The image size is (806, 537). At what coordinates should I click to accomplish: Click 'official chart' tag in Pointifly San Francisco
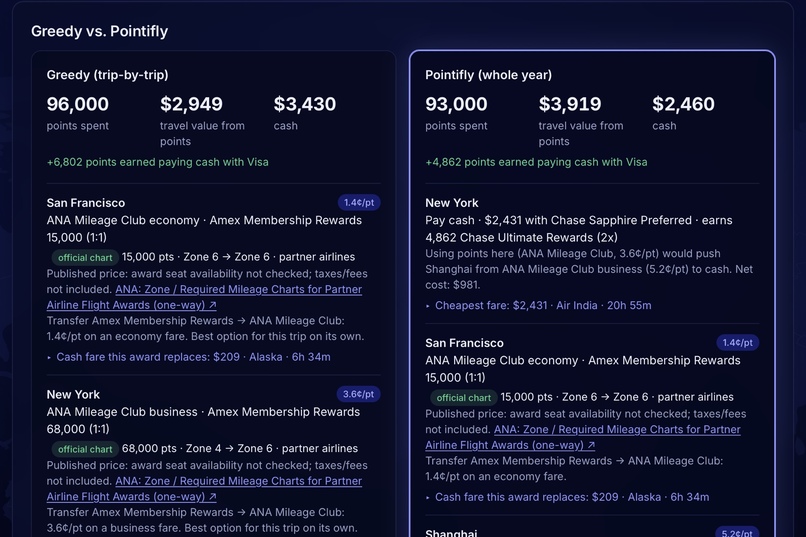[464, 398]
